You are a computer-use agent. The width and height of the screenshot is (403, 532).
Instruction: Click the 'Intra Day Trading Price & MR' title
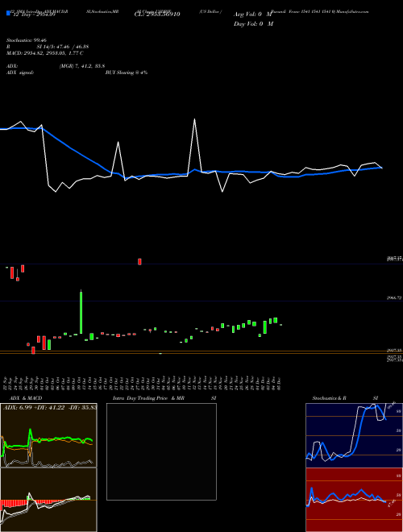[x=148, y=398]
